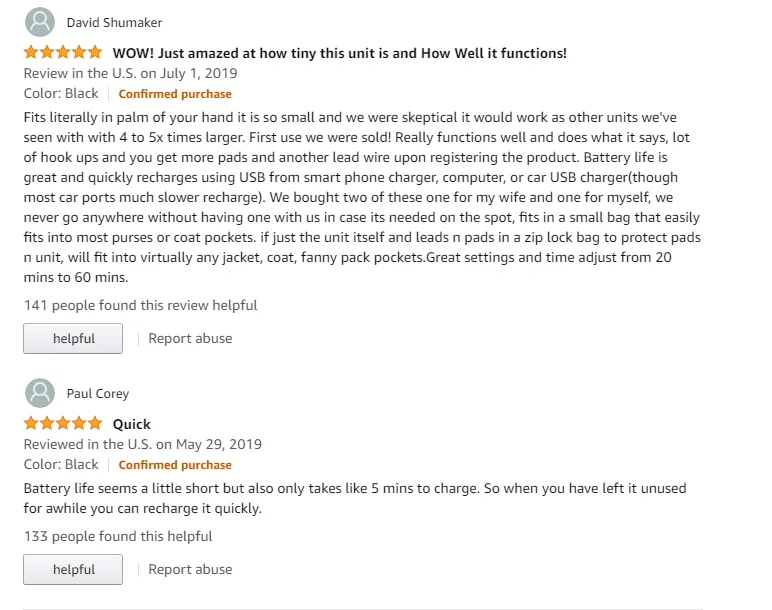Image resolution: width=772 pixels, height=610 pixels.
Task: Click Confirmed purchase label on Paul's review
Action: pyautogui.click(x=175, y=465)
